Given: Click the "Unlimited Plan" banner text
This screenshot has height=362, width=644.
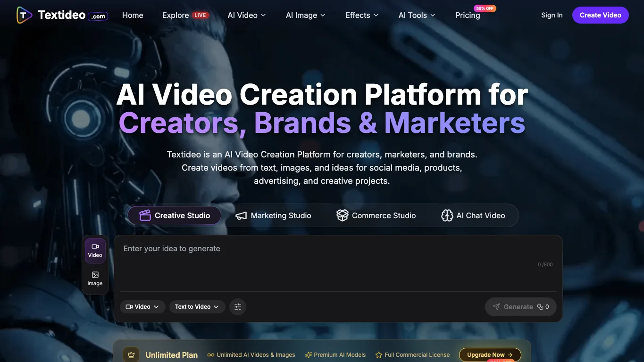Looking at the screenshot, I should coord(172,355).
